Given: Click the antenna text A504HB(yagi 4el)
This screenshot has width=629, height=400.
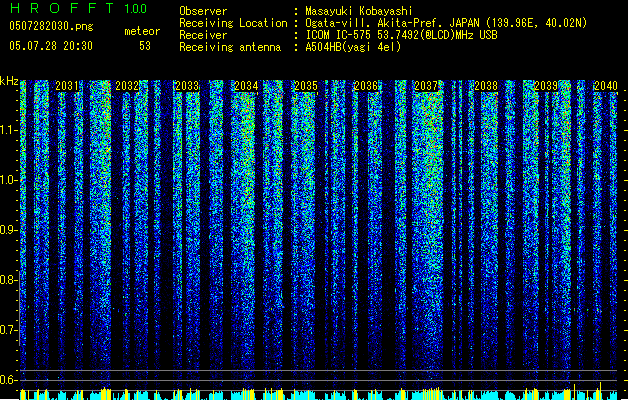Looking at the screenshot, I should 353,47.
